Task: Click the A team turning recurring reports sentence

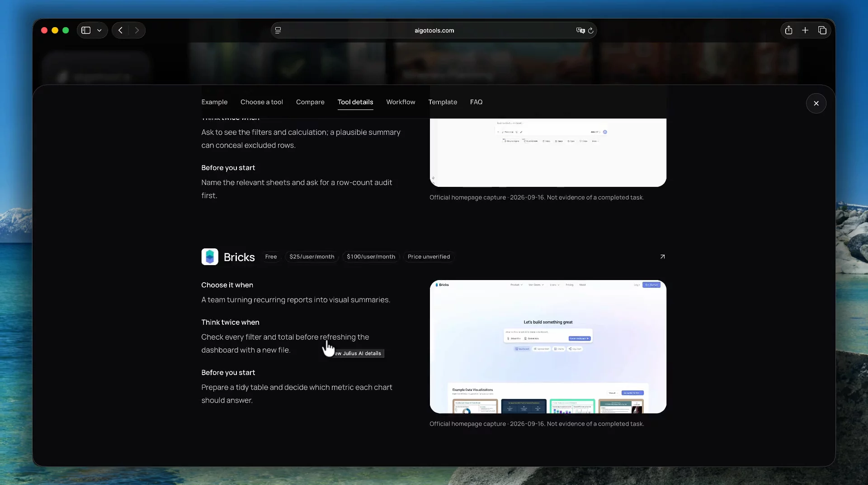Action: (x=296, y=300)
